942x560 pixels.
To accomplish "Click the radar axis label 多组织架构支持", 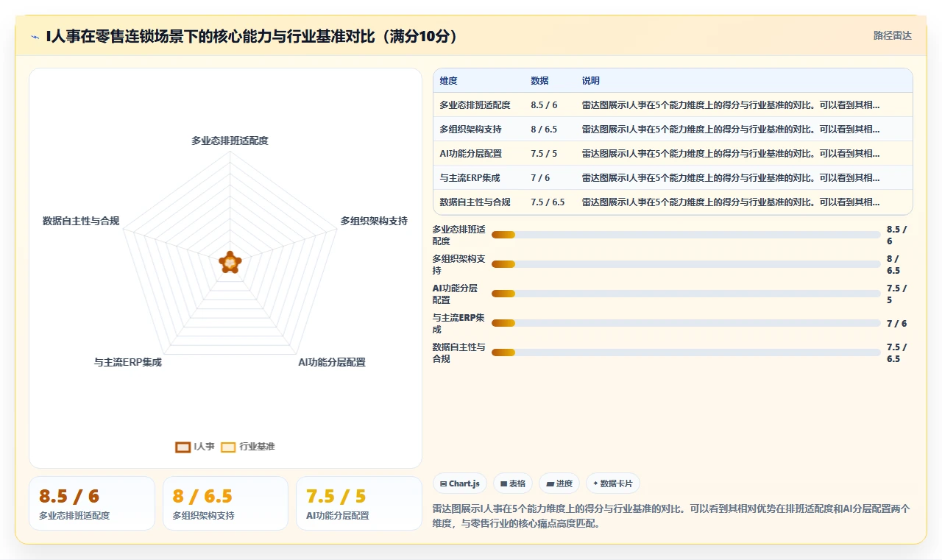I will (374, 221).
